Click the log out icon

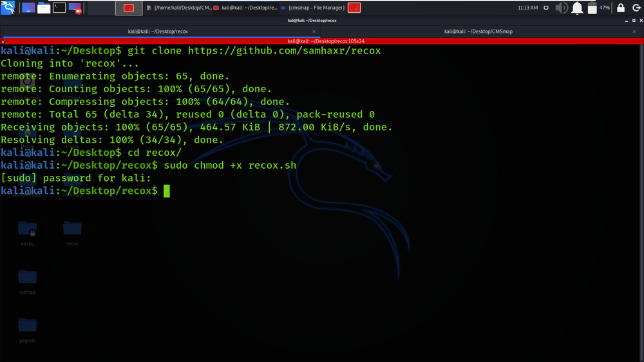(x=636, y=8)
